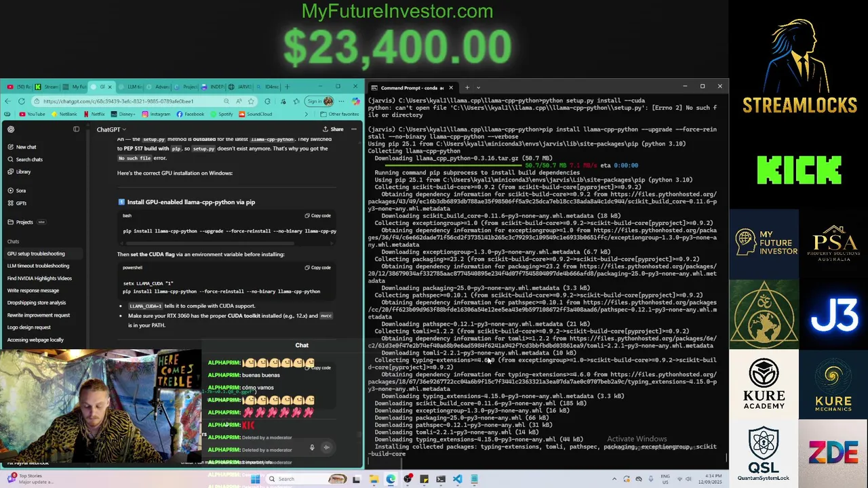Show hidden system tray icons
868x488 pixels.
[614, 479]
